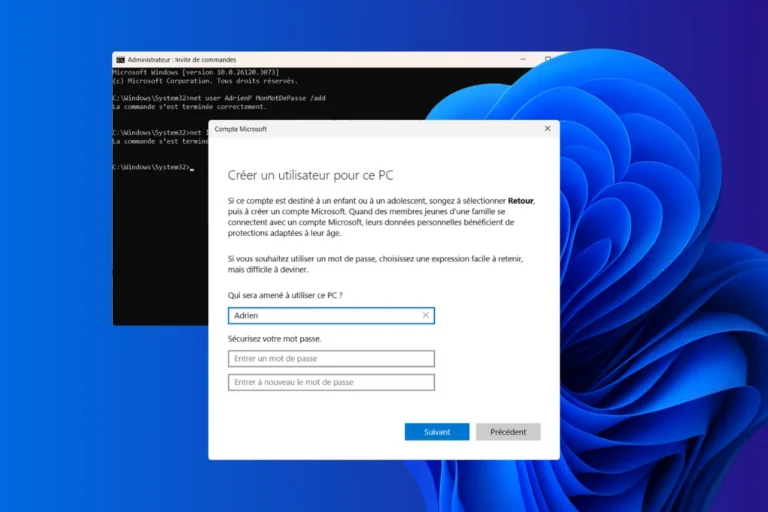The width and height of the screenshot is (768, 512).
Task: Click the Précédent button
Action: click(x=508, y=432)
